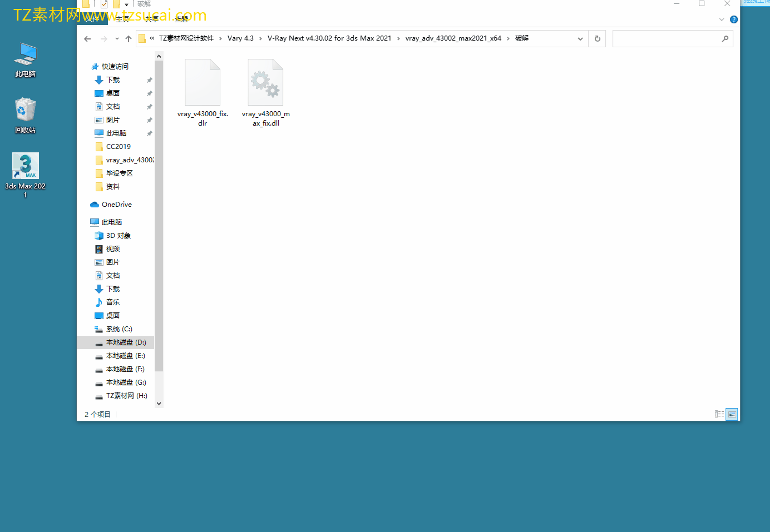Open 图片 under quick access

(107, 120)
